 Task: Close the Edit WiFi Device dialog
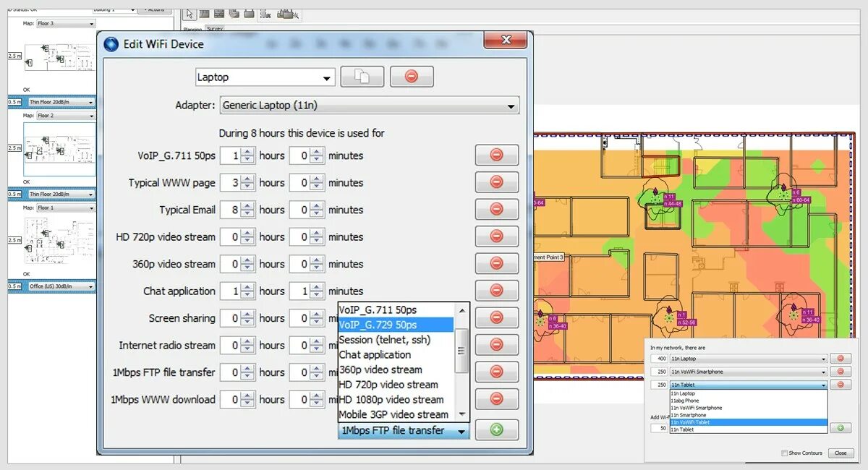507,40
